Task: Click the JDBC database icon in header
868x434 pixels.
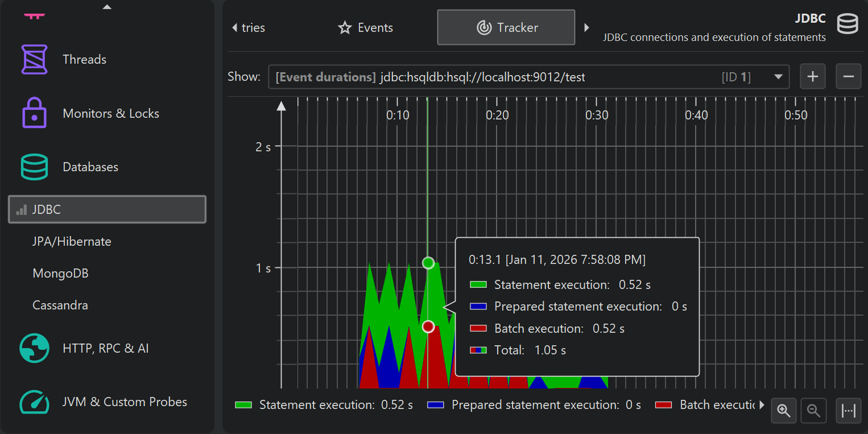Action: [847, 25]
